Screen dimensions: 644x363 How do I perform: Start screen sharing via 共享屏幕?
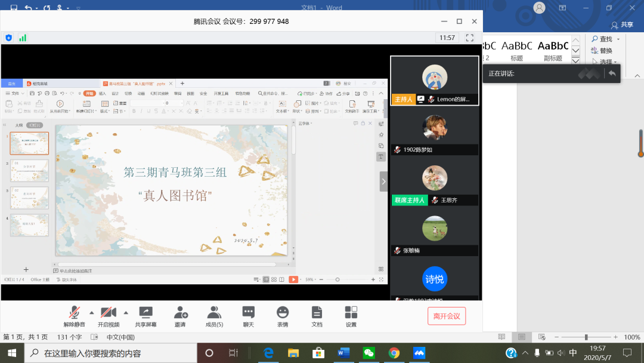(145, 316)
